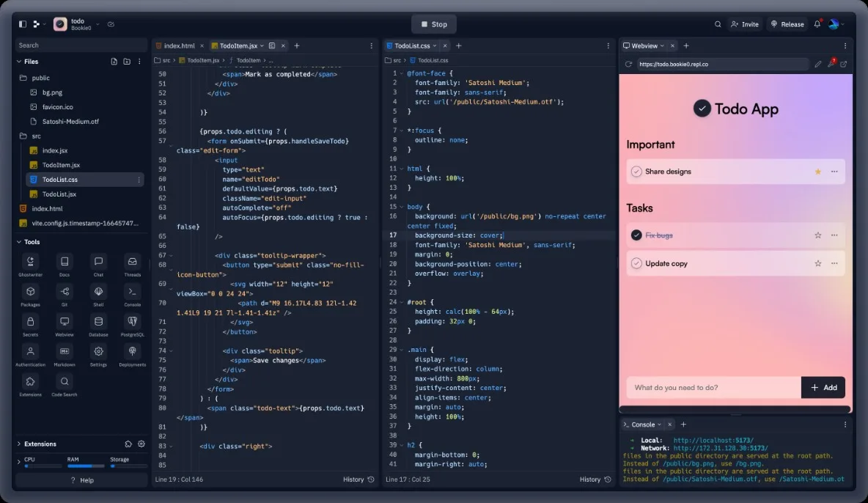Mark 'Update copy' task as completed

(x=636, y=263)
